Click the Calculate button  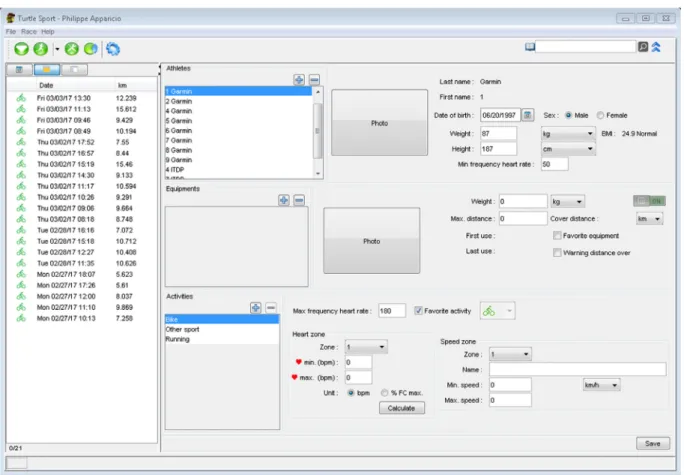[401, 408]
